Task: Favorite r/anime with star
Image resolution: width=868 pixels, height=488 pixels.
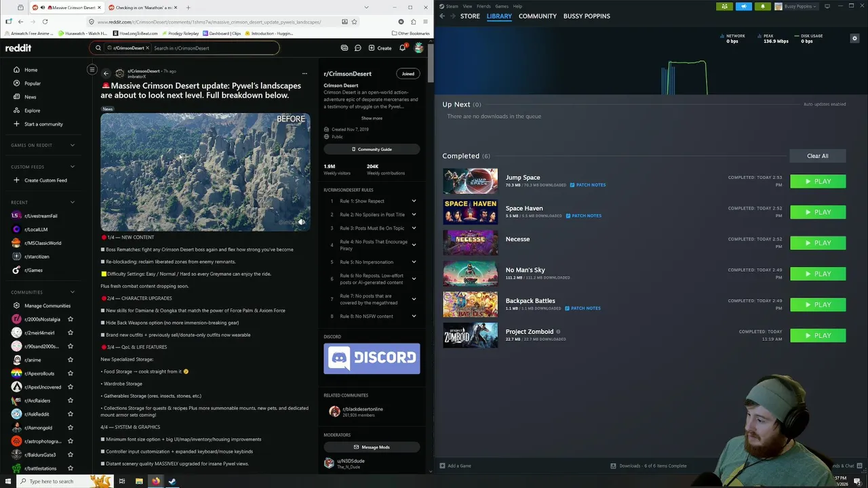Action: pyautogui.click(x=71, y=360)
